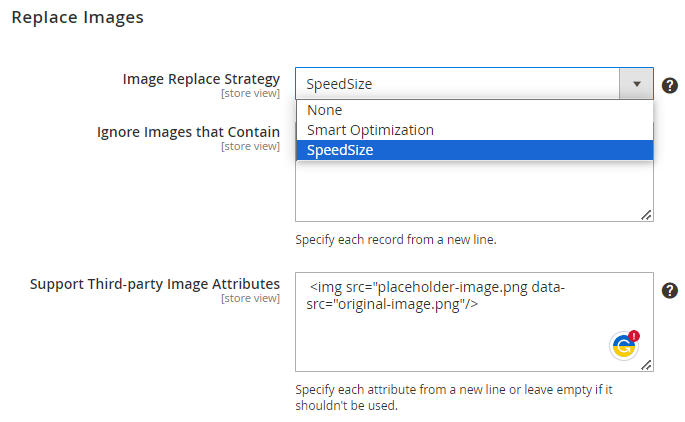Click the Image Replace Strategy label
The height and width of the screenshot is (422, 685).
201,79
